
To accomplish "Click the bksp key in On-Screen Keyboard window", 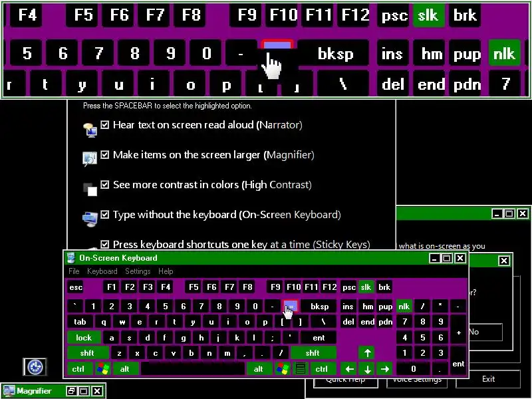I will point(319,307).
